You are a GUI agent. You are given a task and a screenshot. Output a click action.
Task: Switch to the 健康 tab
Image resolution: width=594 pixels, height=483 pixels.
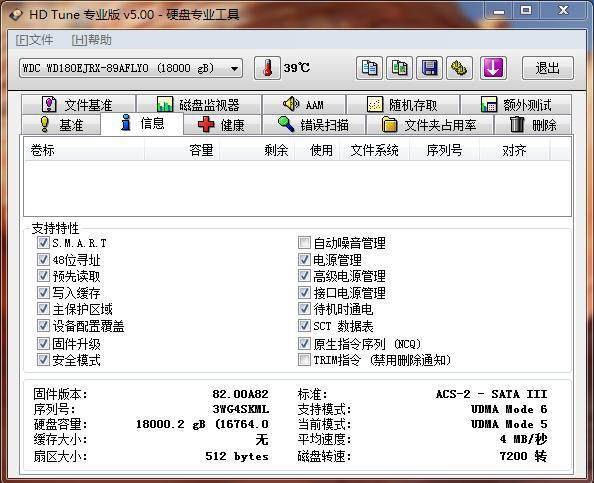[x=222, y=124]
